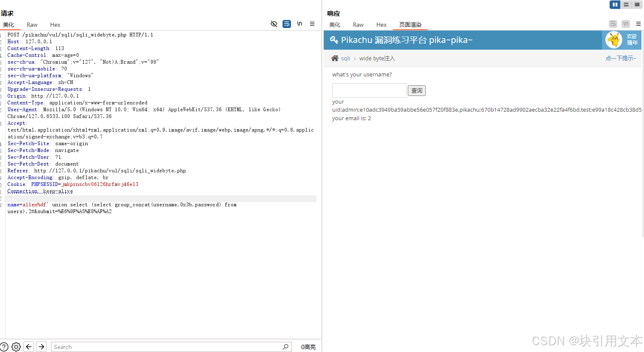Screen dimensions: 644x352
Task: Click username input field
Action: [x=369, y=90]
